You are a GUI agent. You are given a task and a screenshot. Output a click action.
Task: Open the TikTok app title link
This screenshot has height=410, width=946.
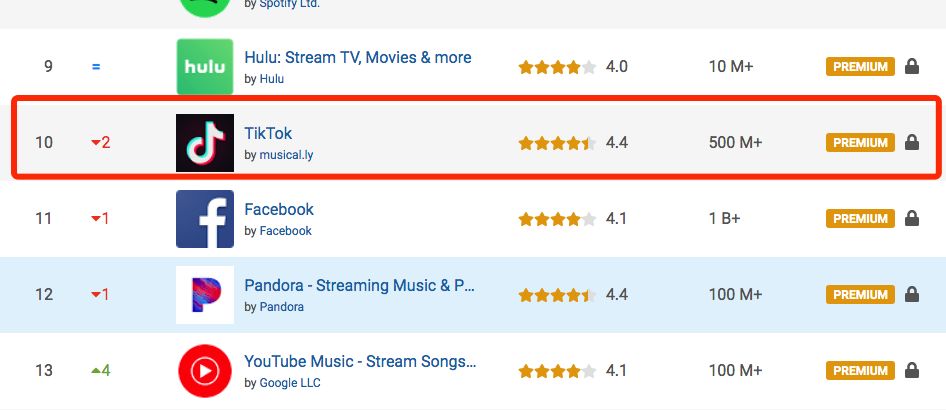[x=268, y=134]
